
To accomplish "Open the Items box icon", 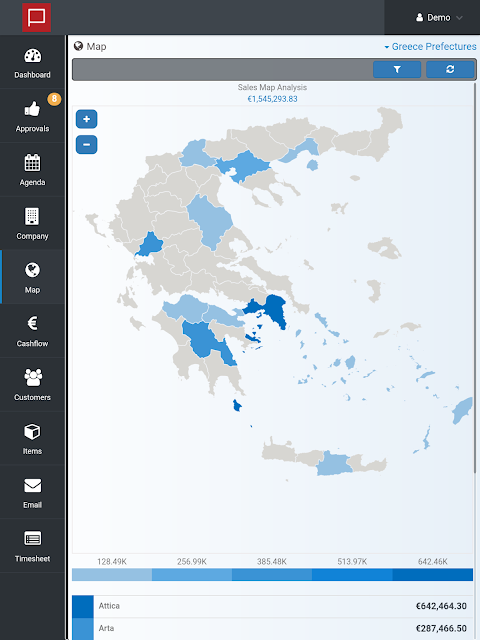I will tap(32, 431).
